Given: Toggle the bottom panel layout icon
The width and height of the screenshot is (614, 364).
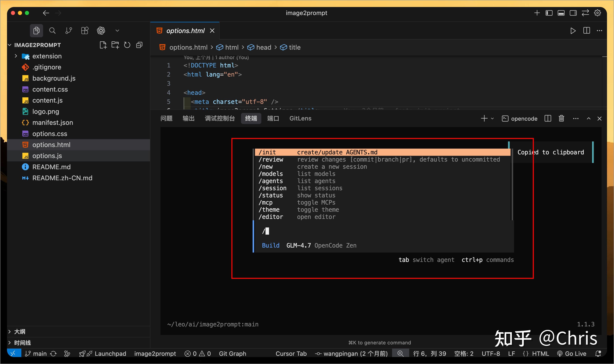Looking at the screenshot, I should click(x=561, y=13).
